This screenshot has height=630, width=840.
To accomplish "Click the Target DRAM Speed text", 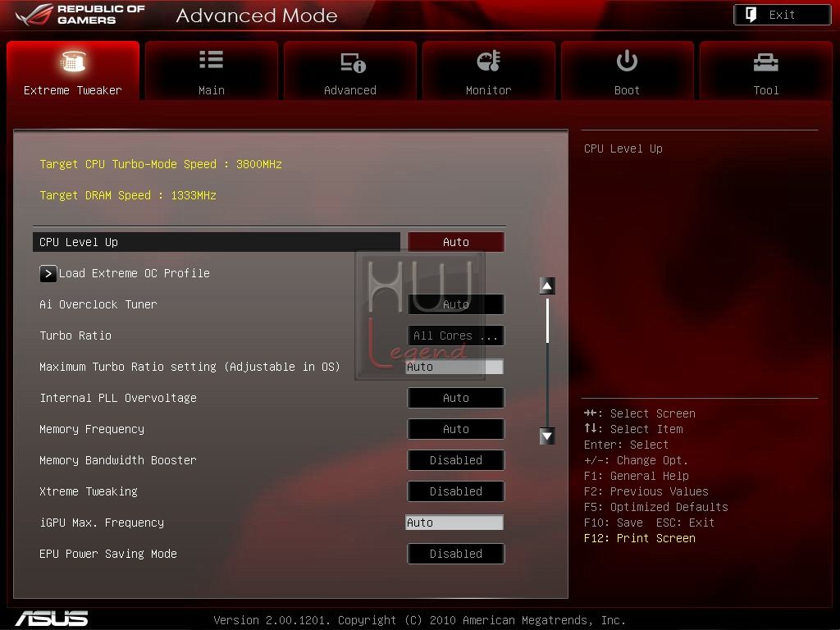I will coord(128,195).
